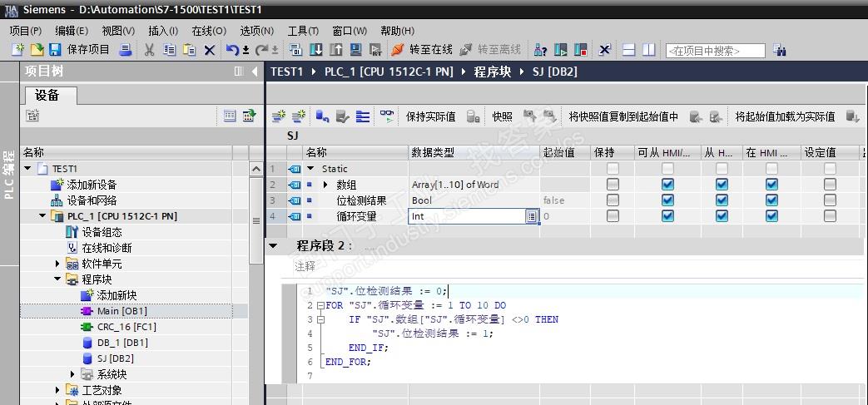Click the Open project icon
The height and width of the screenshot is (405, 868).
[37, 50]
